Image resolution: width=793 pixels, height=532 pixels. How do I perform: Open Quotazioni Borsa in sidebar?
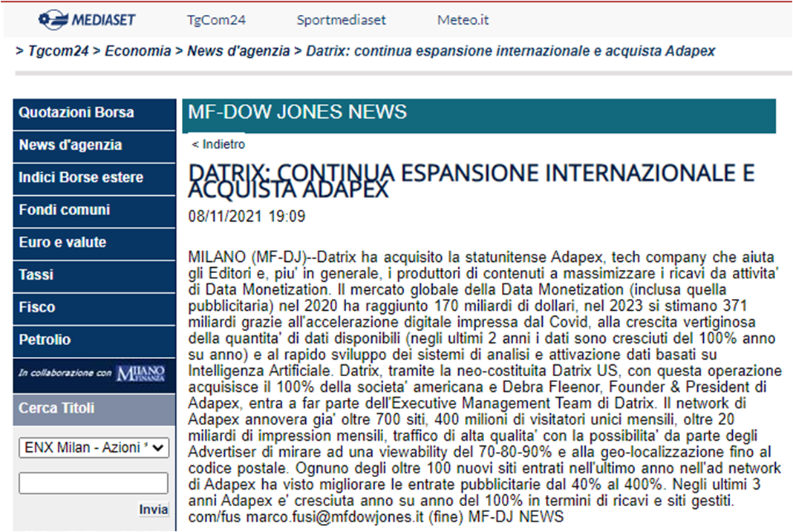94,113
